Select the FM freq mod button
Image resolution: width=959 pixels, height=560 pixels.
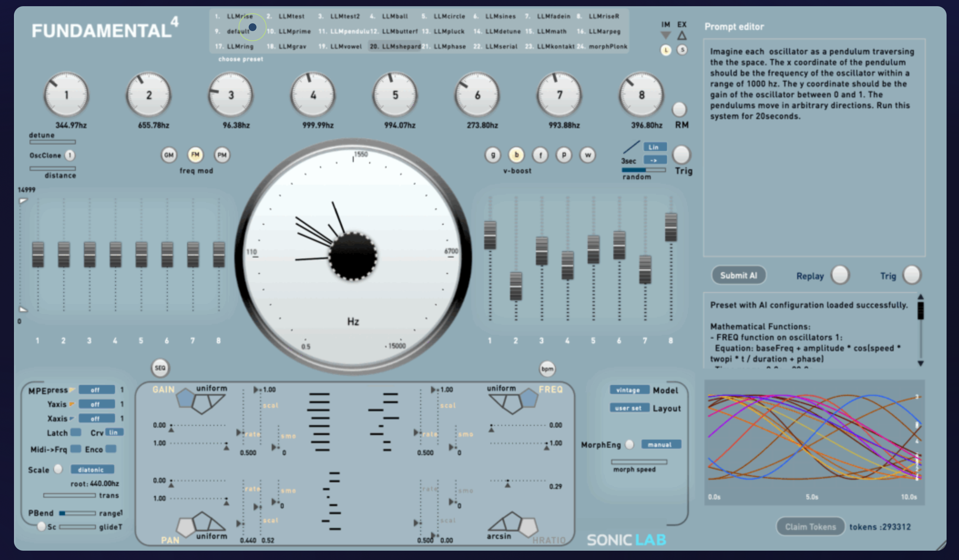(195, 155)
